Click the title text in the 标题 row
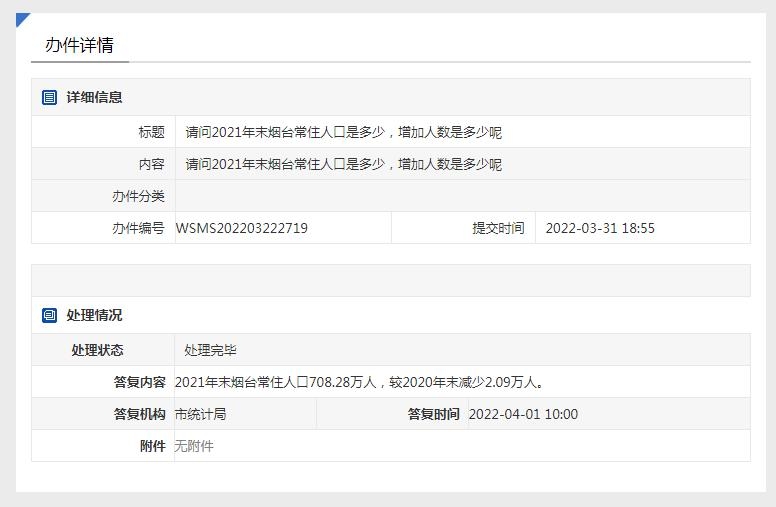This screenshot has height=507, width=776. tap(343, 132)
